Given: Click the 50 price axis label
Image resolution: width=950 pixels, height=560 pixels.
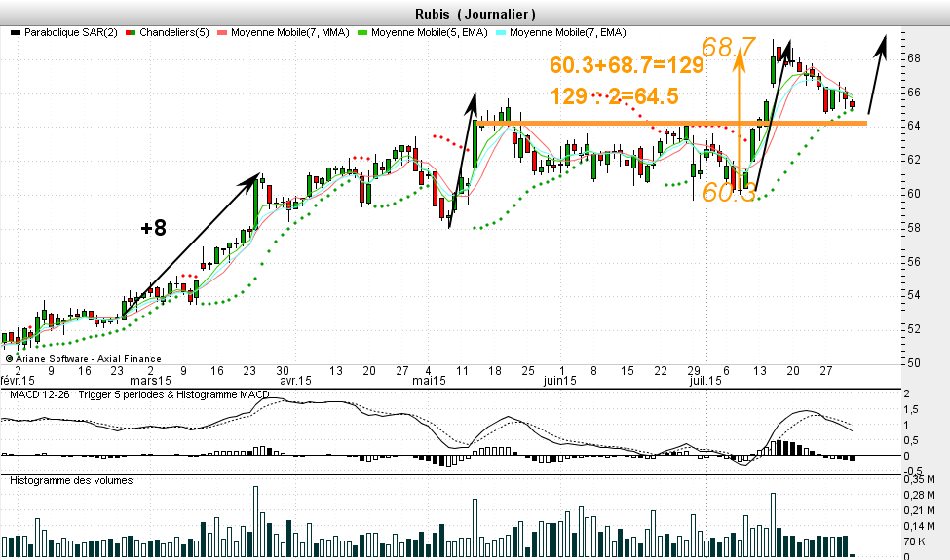Looking at the screenshot, I should coord(914,363).
